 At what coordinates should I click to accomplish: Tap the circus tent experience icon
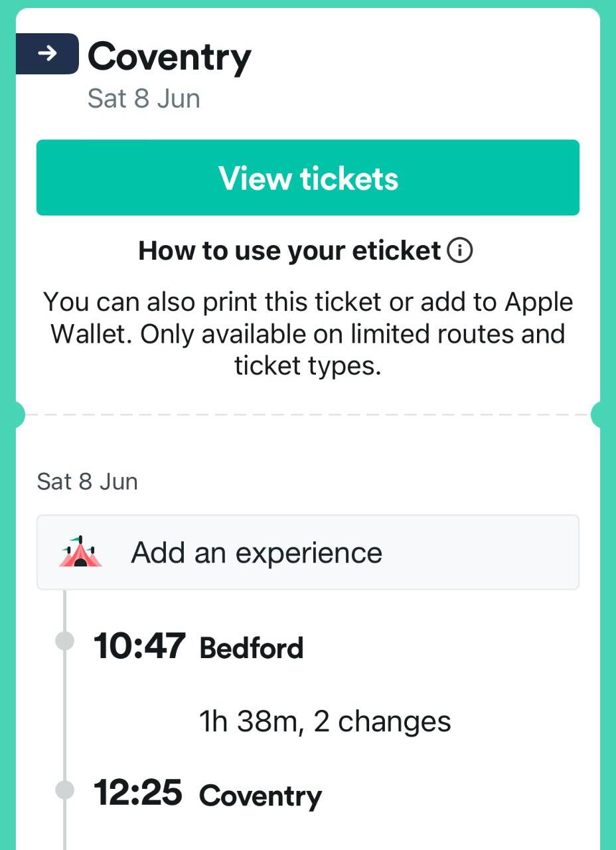tap(80, 552)
